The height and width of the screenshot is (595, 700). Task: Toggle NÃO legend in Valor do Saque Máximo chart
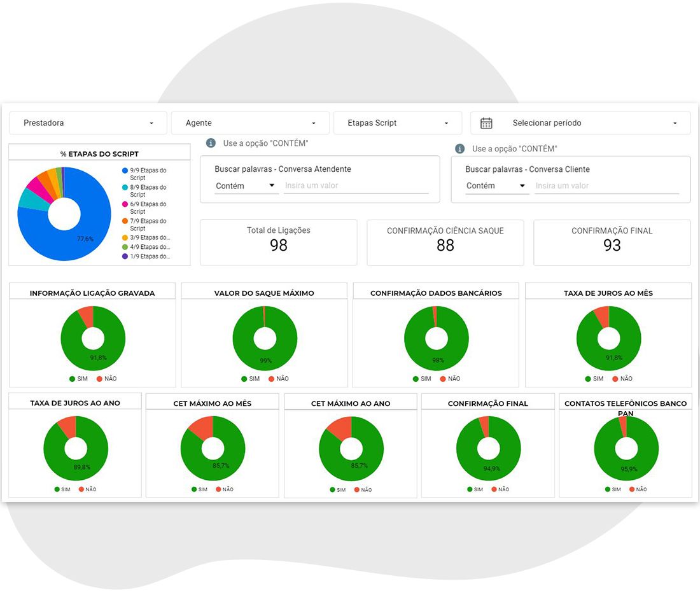click(x=279, y=379)
